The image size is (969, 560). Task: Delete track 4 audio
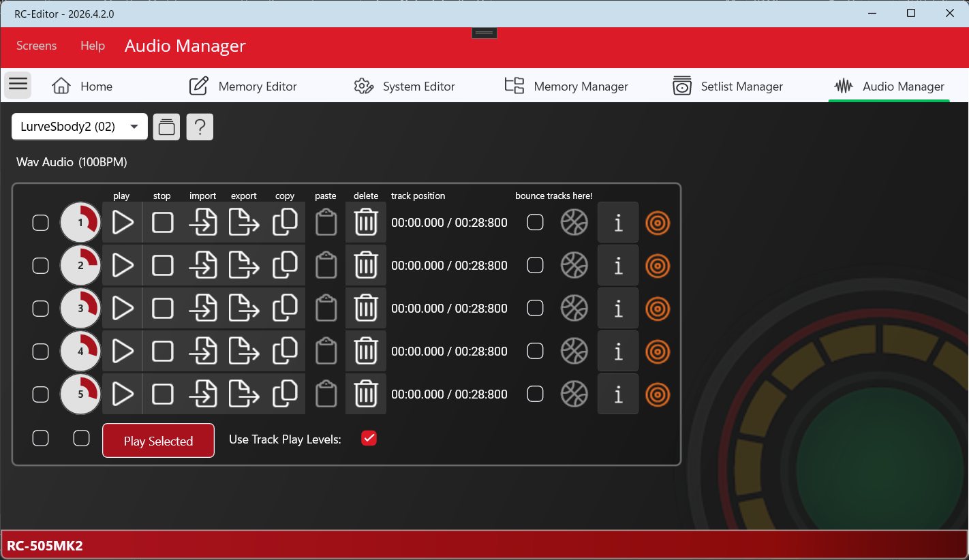coord(366,351)
